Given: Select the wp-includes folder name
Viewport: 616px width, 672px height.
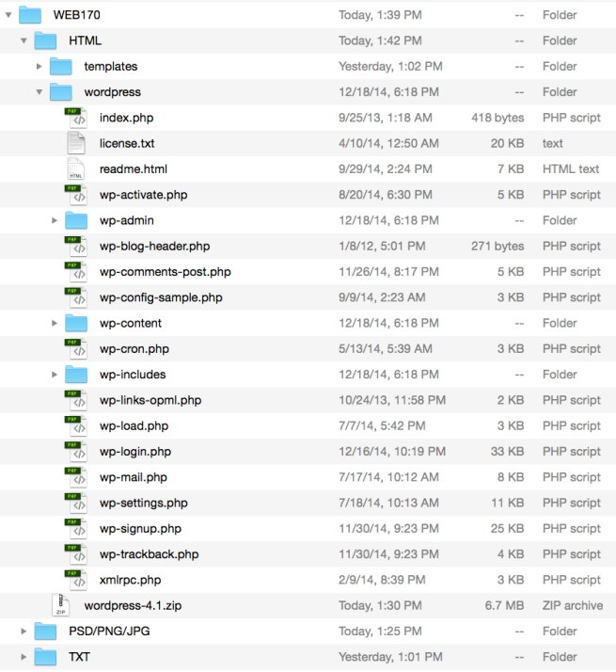Looking at the screenshot, I should (133, 375).
